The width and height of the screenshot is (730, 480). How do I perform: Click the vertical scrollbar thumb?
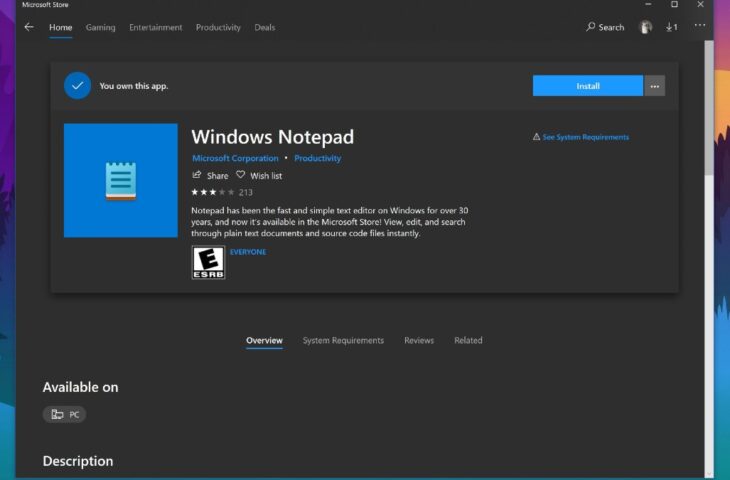pyautogui.click(x=709, y=108)
